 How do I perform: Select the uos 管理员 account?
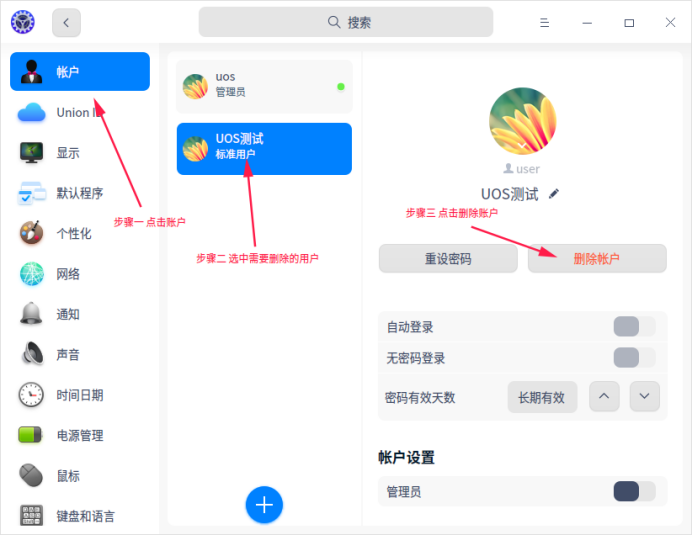point(264,87)
